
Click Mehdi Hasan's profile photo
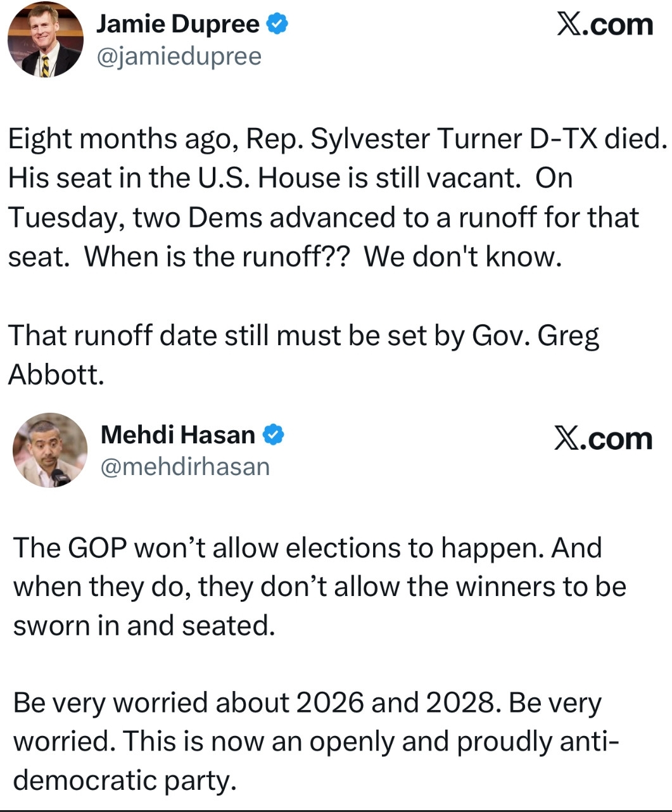tap(50, 450)
